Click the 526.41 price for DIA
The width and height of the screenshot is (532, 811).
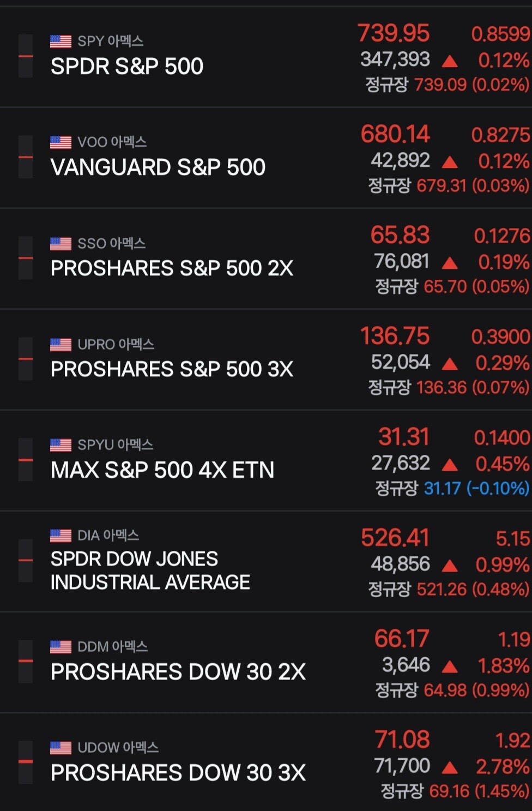[x=395, y=538]
